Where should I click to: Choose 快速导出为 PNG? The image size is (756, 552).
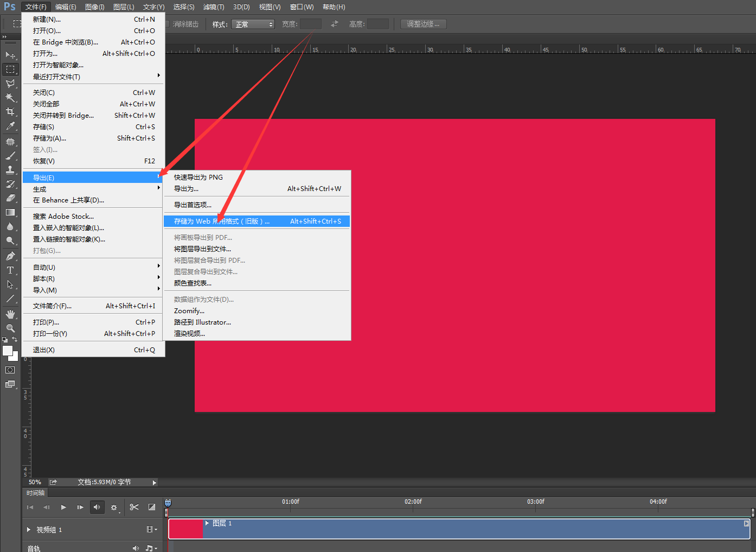(x=257, y=177)
